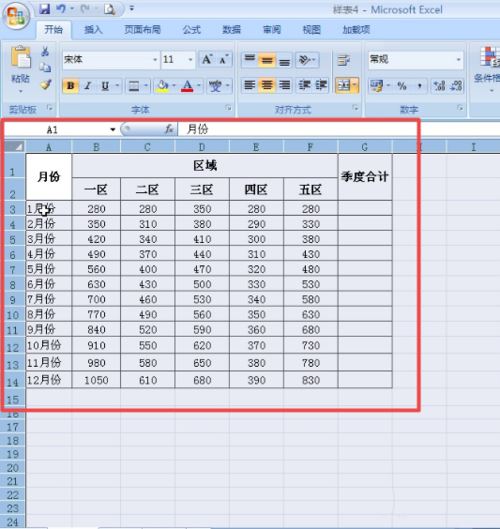The image size is (500, 529).
Task: Open the underline style dropdown arrow
Action: click(117, 86)
